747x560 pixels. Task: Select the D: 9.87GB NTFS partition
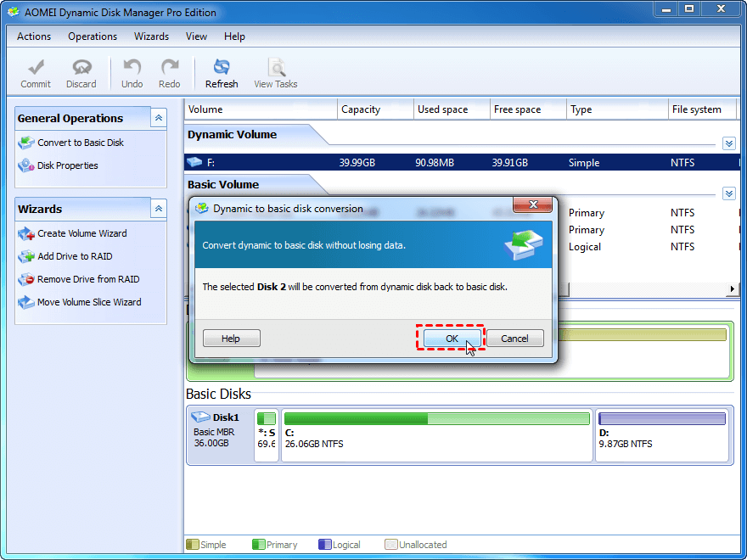(x=662, y=435)
